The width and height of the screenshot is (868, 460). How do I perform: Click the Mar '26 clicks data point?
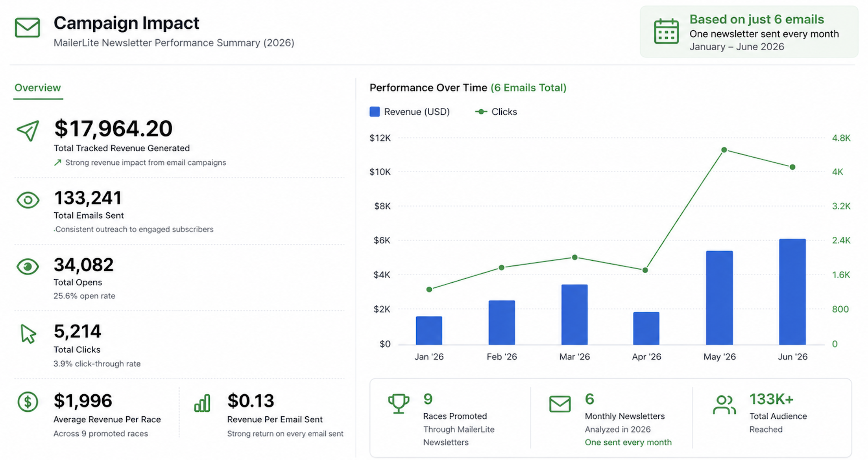pos(575,257)
